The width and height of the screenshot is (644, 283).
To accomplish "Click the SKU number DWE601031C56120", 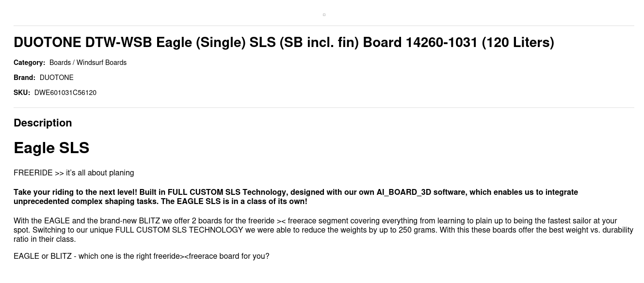I will (x=65, y=93).
